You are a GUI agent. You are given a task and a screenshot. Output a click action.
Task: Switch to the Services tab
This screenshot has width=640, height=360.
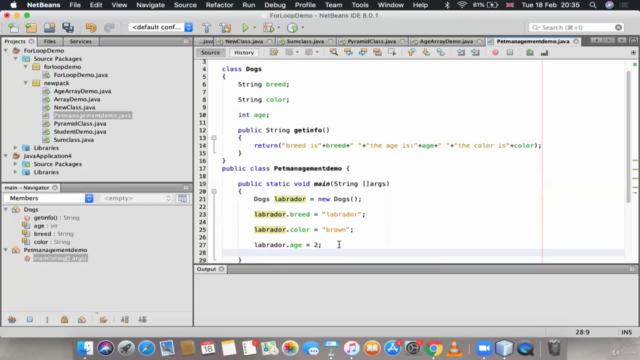pos(80,41)
